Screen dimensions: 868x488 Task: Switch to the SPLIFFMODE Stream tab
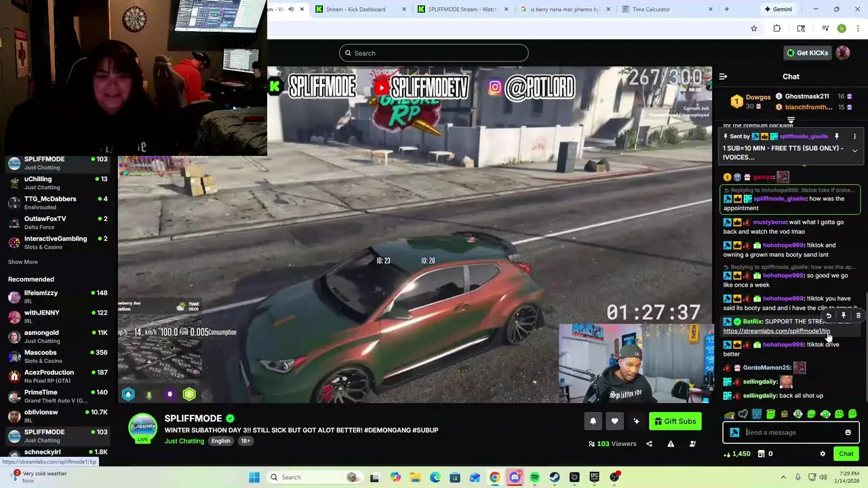[462, 9]
